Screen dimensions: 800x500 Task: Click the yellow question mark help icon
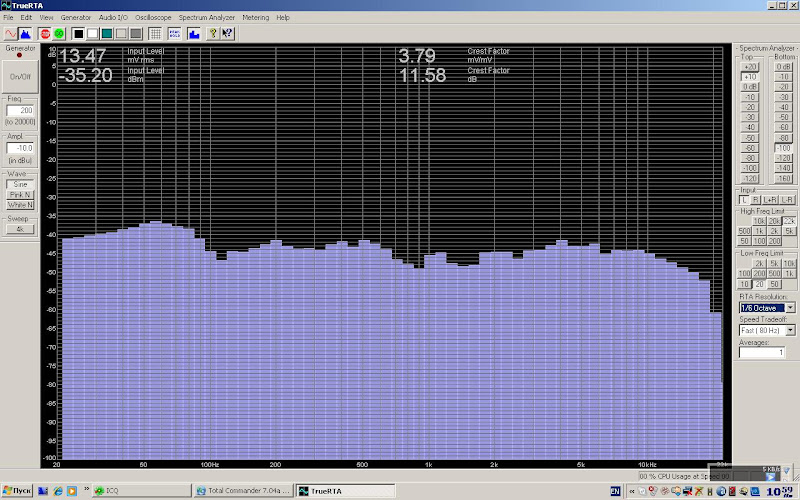click(x=213, y=33)
